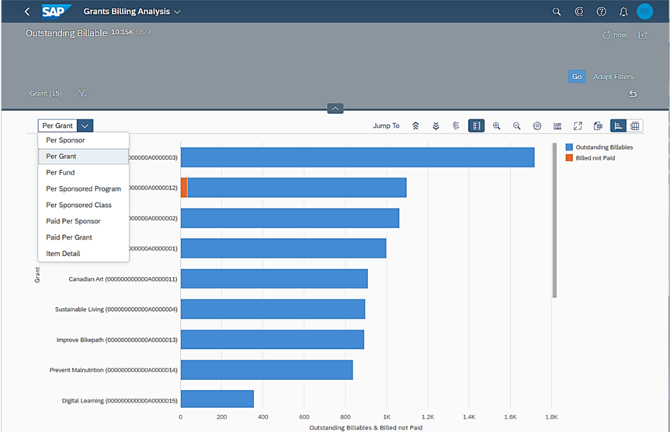Select Per Sponsored Program view

coord(84,189)
